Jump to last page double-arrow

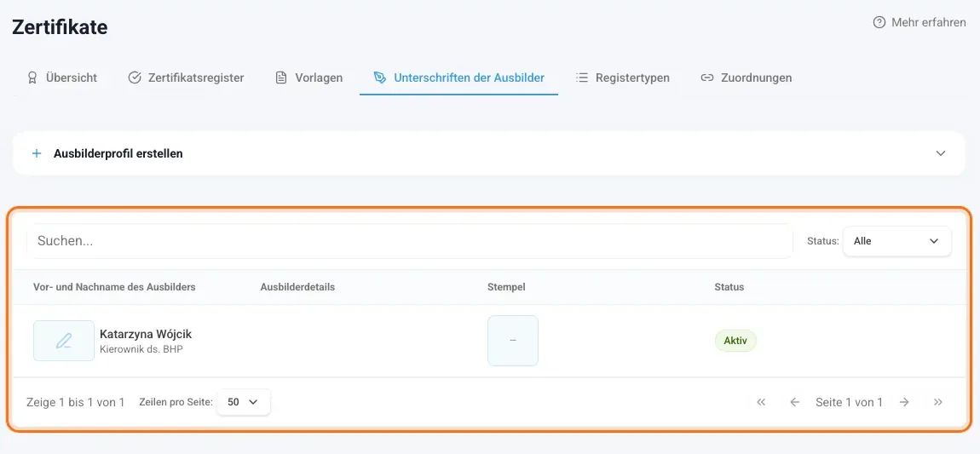tap(938, 402)
